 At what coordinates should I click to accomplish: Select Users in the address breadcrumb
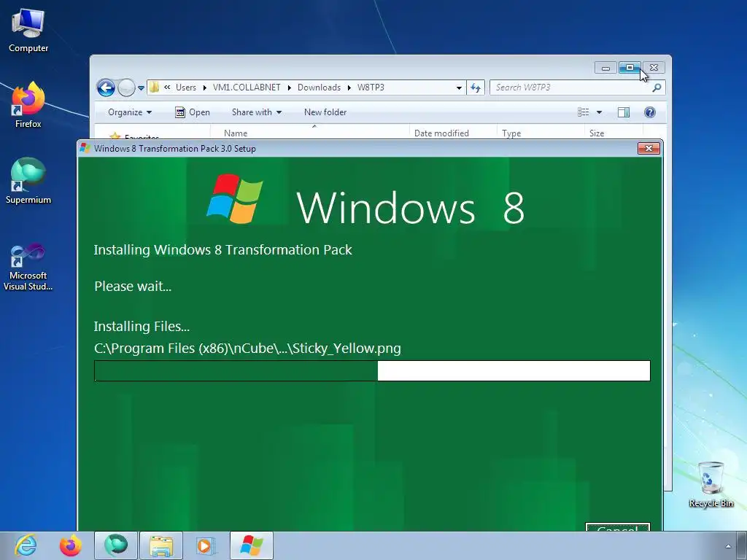point(186,87)
